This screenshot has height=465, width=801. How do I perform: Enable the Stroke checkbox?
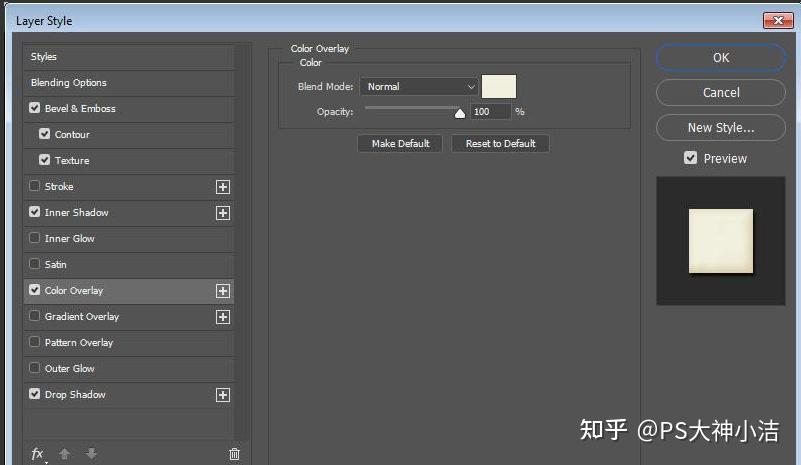[34, 186]
